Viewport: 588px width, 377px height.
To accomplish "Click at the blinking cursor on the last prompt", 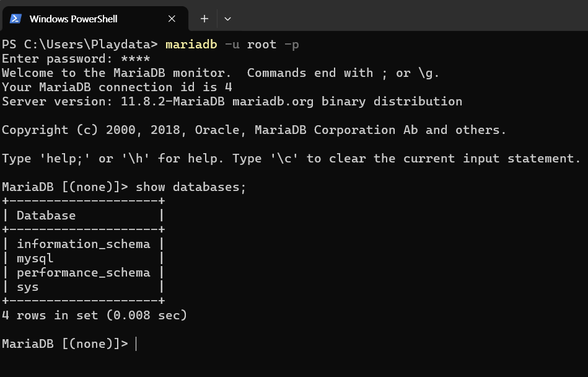I will pyautogui.click(x=136, y=344).
